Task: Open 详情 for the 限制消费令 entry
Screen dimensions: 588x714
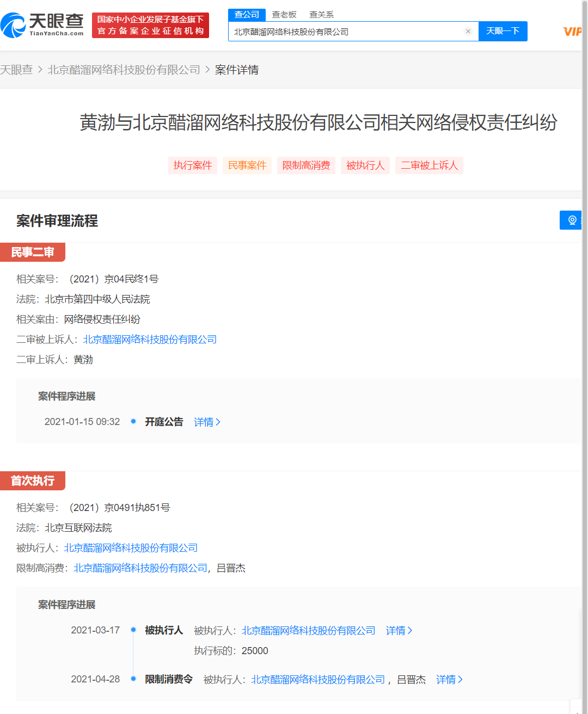Action: [x=449, y=680]
